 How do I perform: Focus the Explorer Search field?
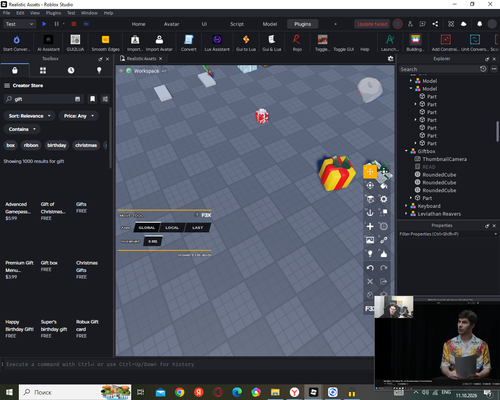click(x=439, y=69)
